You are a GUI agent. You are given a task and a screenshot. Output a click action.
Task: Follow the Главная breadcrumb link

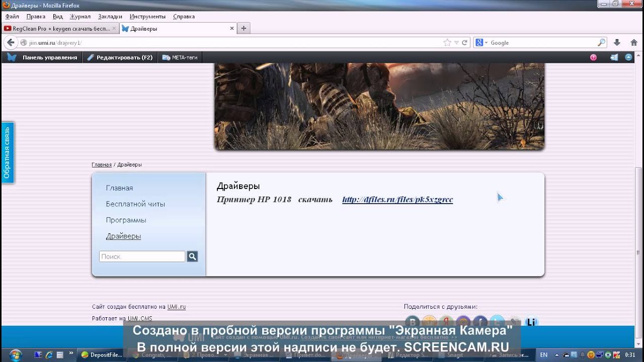(102, 164)
